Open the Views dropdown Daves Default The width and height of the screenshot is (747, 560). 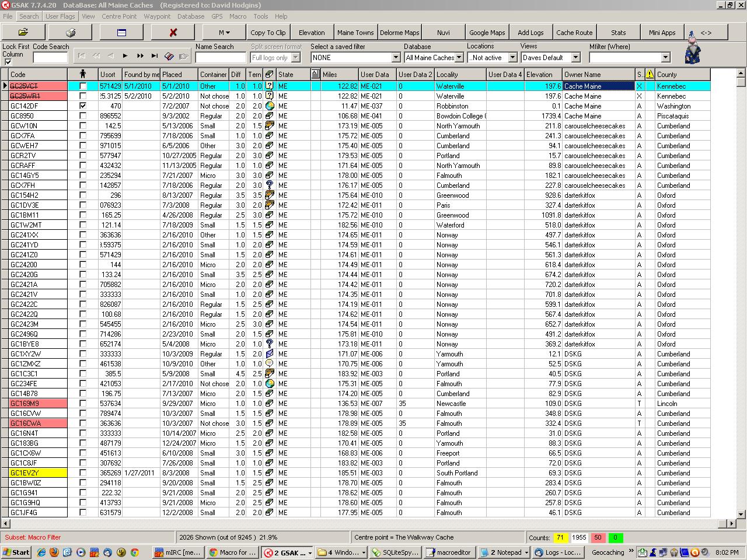(x=575, y=58)
